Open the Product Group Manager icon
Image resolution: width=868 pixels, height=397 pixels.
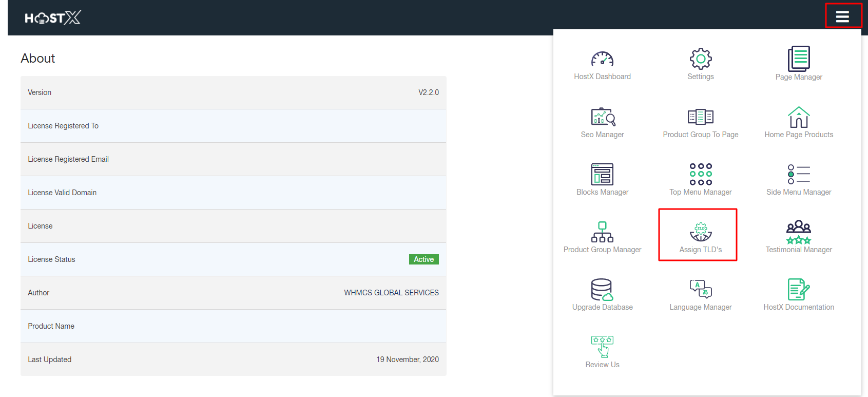(x=602, y=232)
